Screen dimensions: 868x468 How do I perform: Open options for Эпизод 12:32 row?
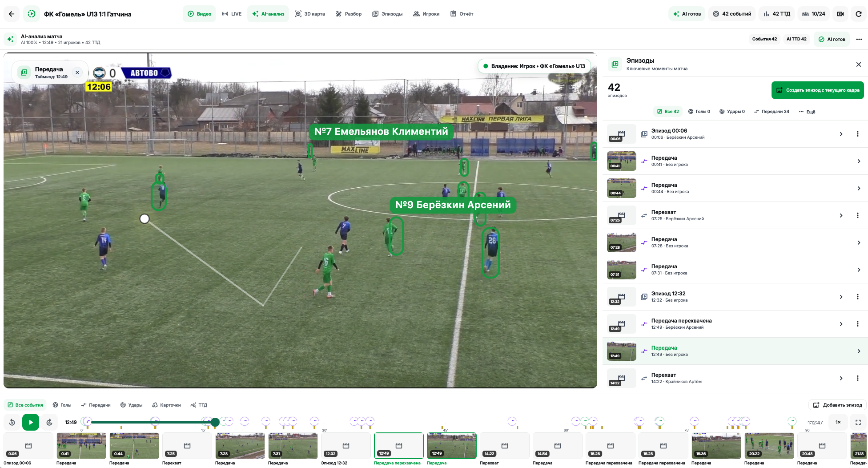(x=857, y=297)
